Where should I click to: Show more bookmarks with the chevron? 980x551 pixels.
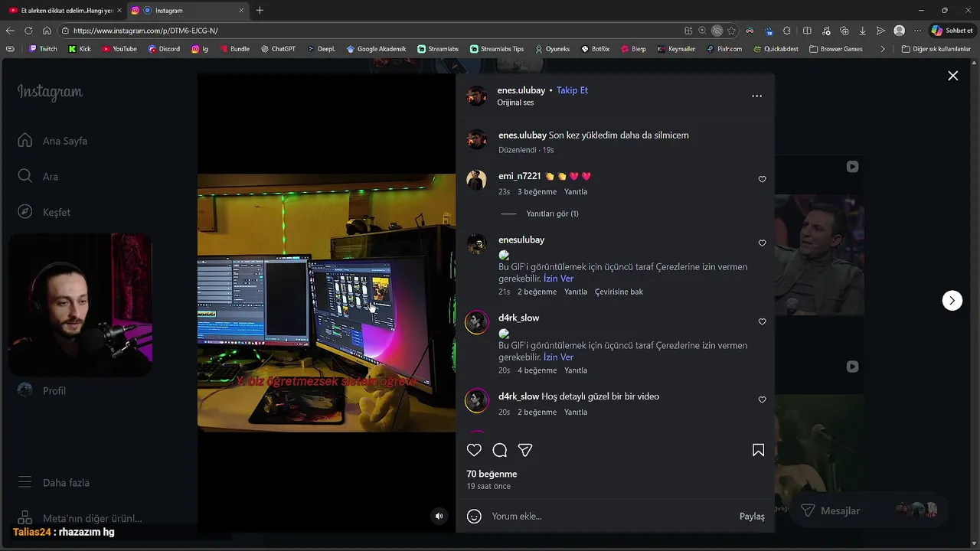(883, 49)
